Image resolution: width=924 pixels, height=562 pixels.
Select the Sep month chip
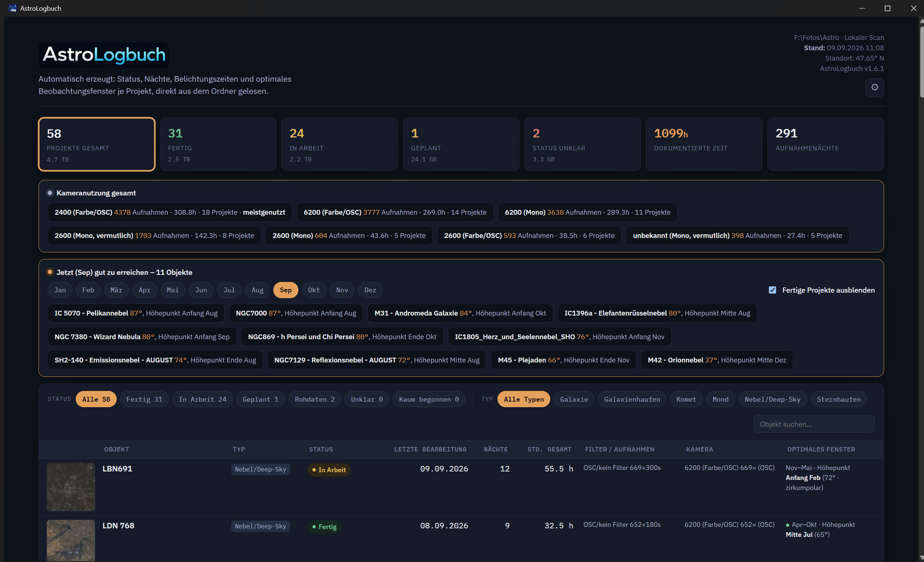click(x=286, y=290)
